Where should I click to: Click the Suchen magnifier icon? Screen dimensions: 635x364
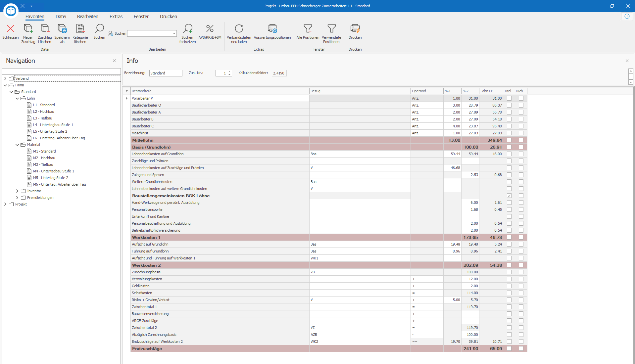pos(99,29)
